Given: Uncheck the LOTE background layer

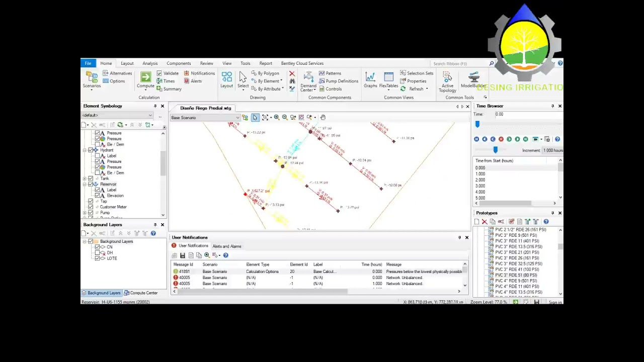Looking at the screenshot, I should (x=97, y=258).
